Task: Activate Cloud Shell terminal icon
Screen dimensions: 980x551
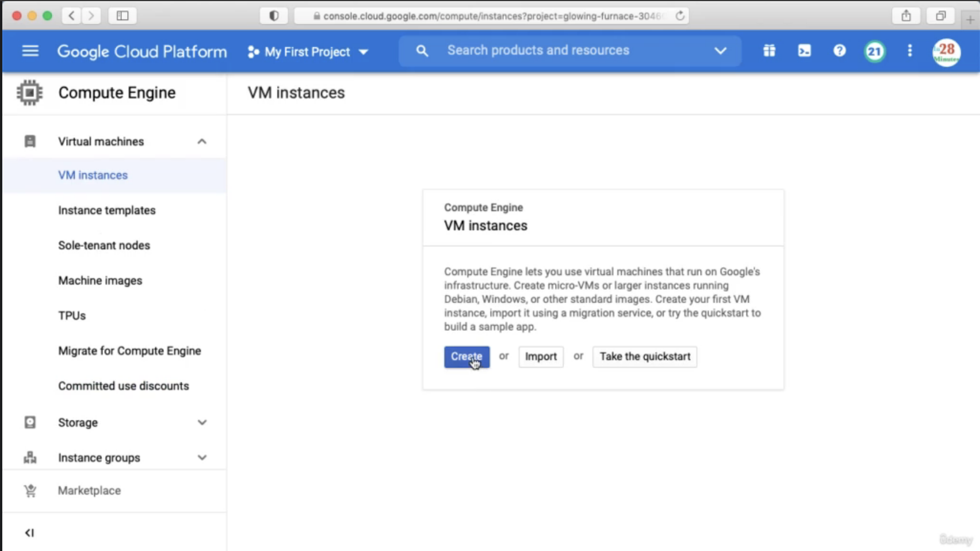Action: (804, 51)
